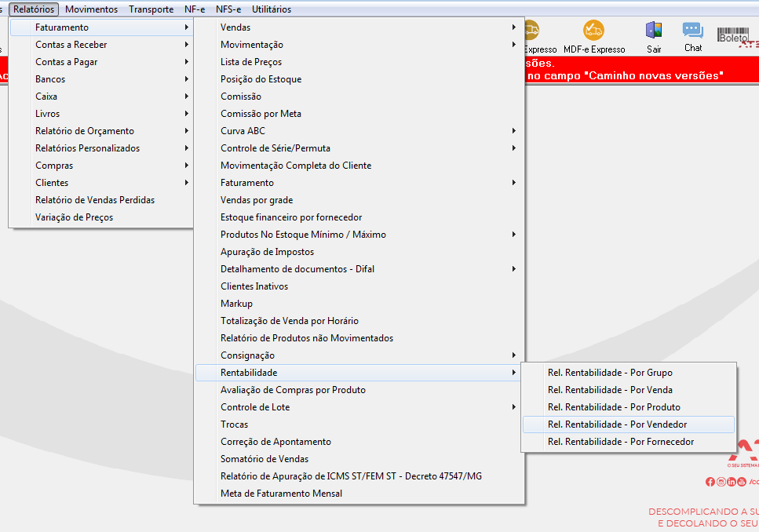Click the MDF-e Expresso toolbar icon
This screenshot has width=759, height=532.
(x=593, y=31)
